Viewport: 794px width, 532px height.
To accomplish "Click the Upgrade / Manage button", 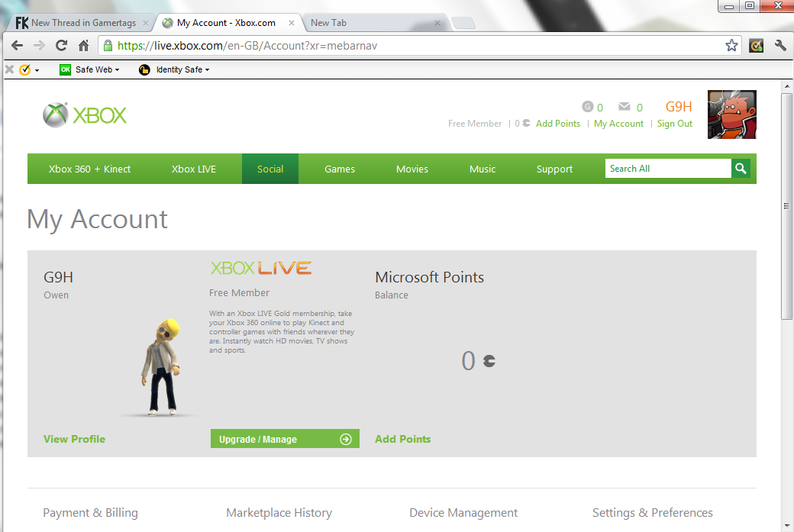I will click(285, 439).
